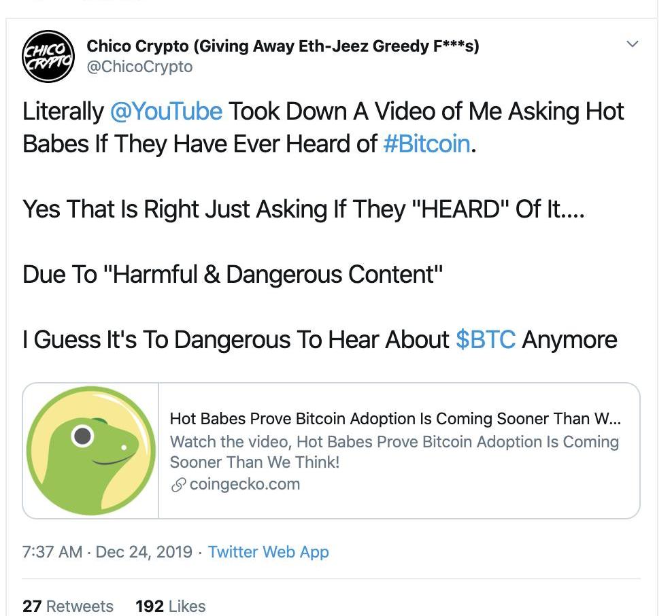
Task: Click the 7:37 AM Dec 24, 2019 timestamp
Action: (107, 551)
